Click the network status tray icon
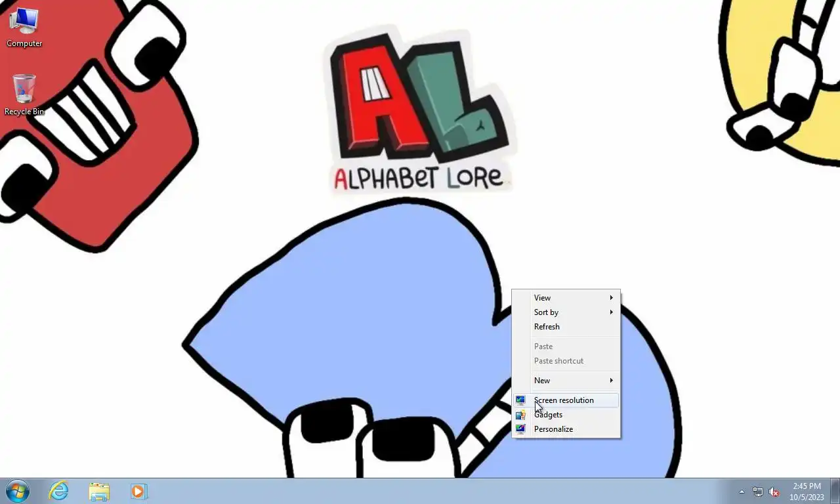Screen dimensions: 840x504 pyautogui.click(x=758, y=492)
